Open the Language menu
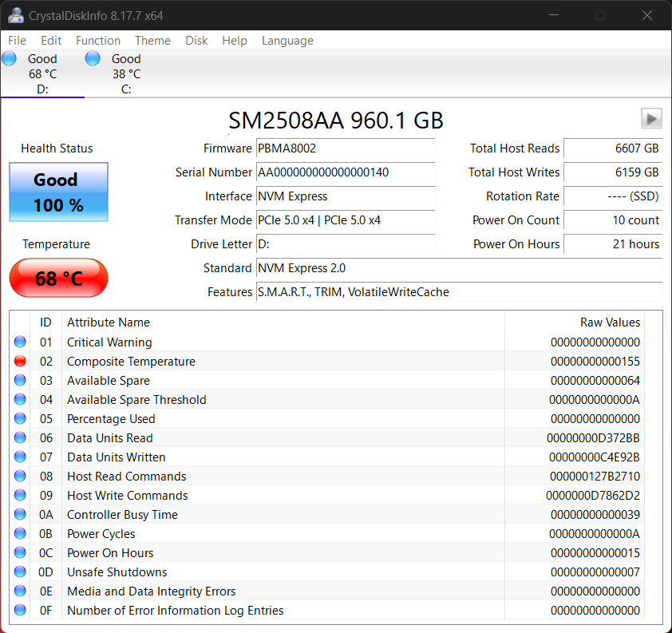 pyautogui.click(x=287, y=41)
